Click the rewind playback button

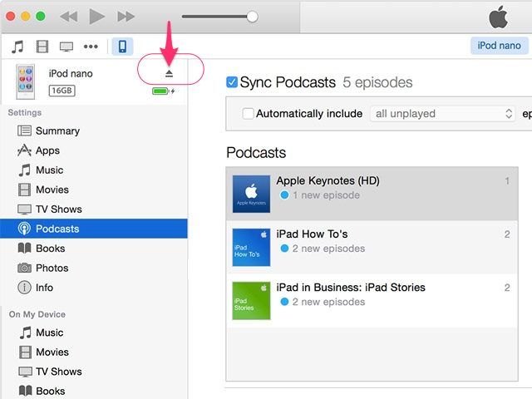[x=68, y=17]
